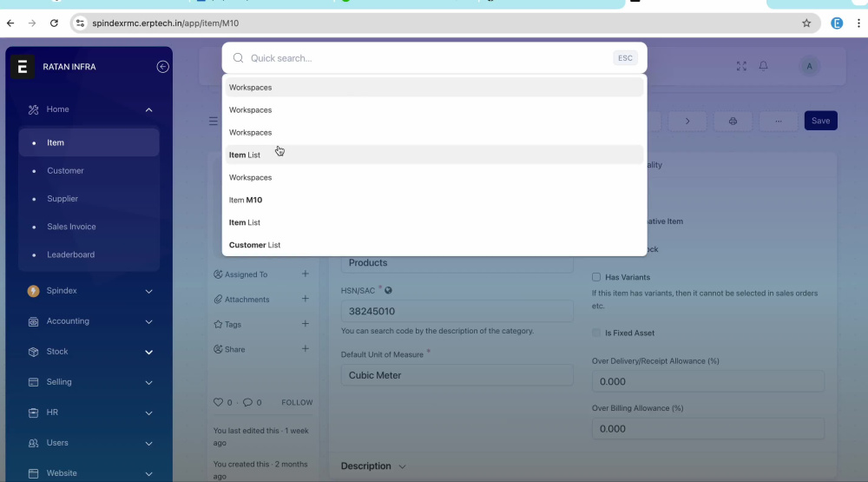Click the Accounting sidebar icon
The height and width of the screenshot is (482, 868).
pyautogui.click(x=33, y=321)
